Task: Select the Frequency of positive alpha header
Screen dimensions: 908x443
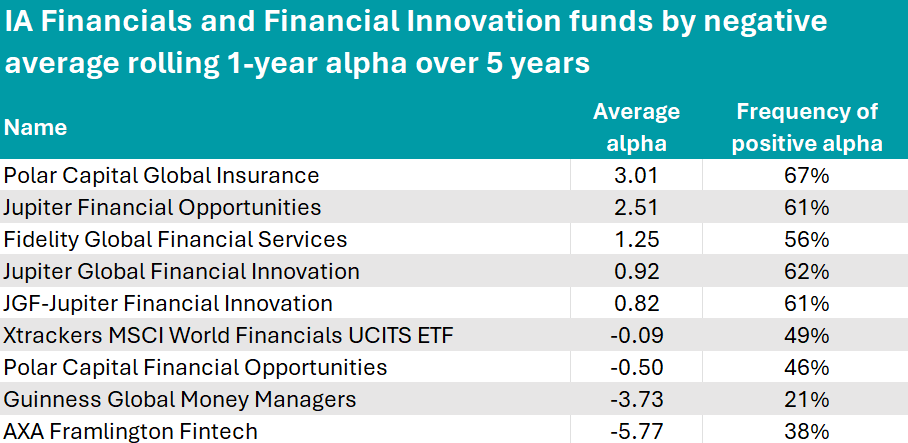Action: (x=806, y=127)
